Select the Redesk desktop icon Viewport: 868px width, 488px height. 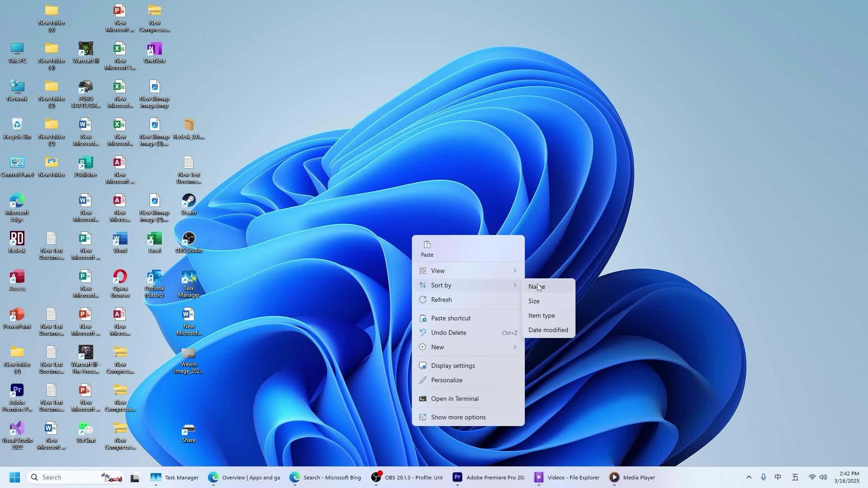tap(17, 239)
